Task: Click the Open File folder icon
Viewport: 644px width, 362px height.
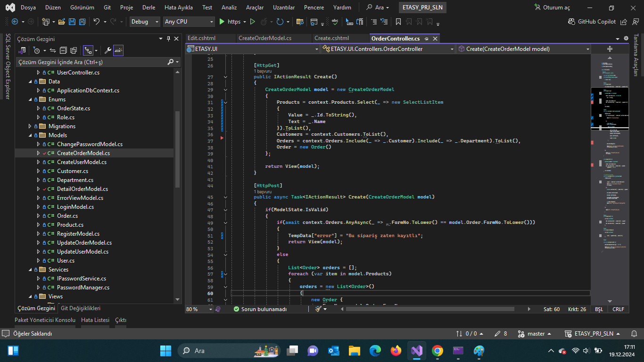Action: pyautogui.click(x=62, y=22)
